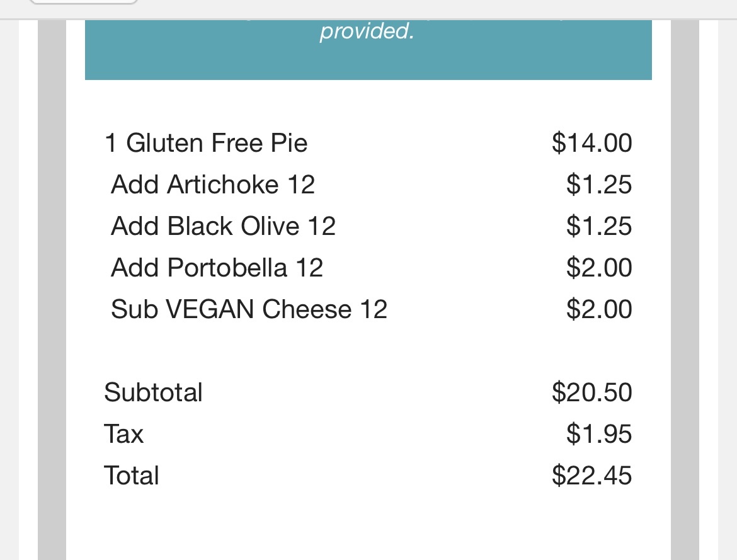Select the Black Olive topping price

[598, 226]
